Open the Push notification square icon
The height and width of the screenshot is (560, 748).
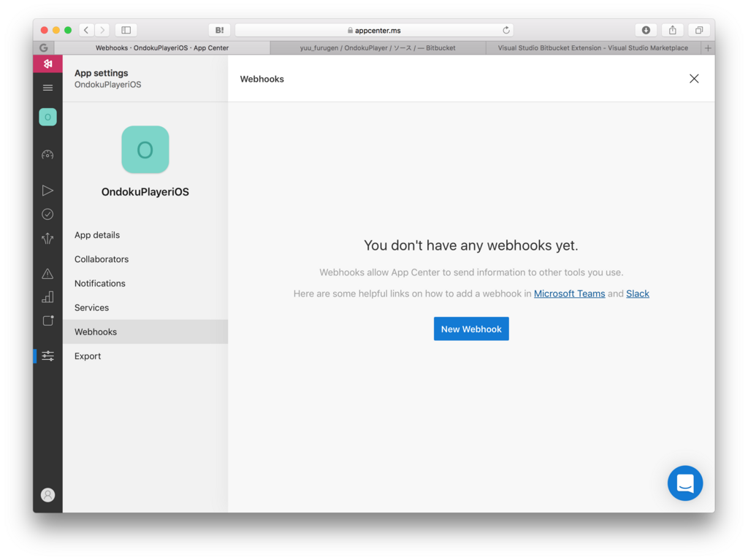(x=47, y=321)
